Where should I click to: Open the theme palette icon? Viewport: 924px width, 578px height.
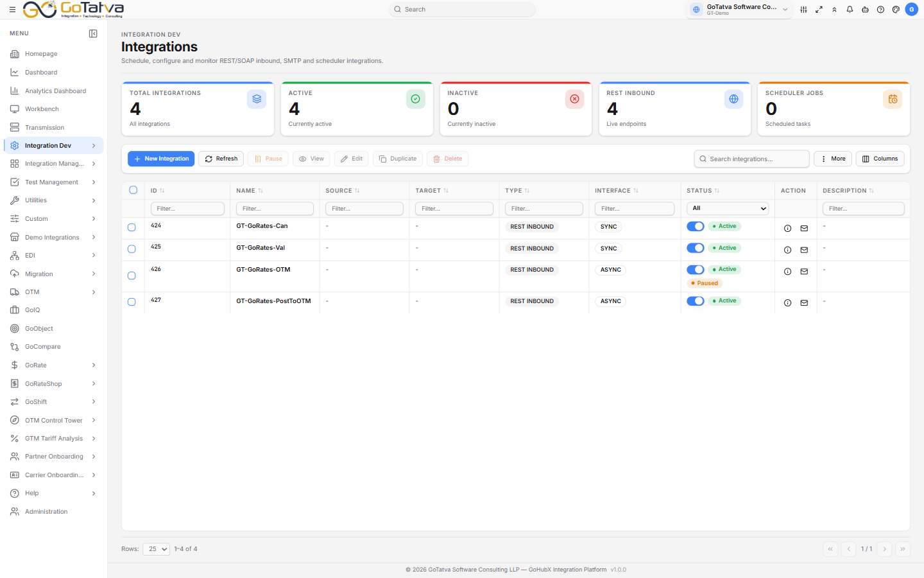point(896,10)
